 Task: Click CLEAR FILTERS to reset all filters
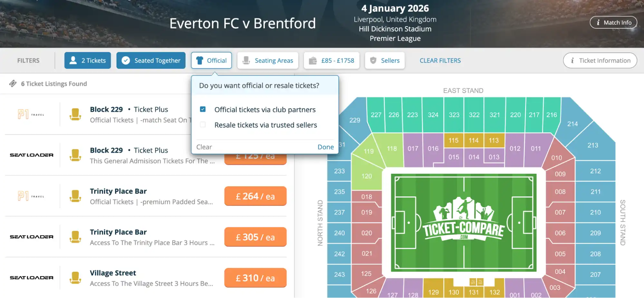440,60
